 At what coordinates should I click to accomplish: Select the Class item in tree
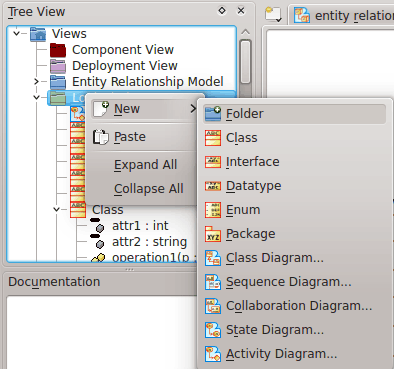tap(108, 210)
